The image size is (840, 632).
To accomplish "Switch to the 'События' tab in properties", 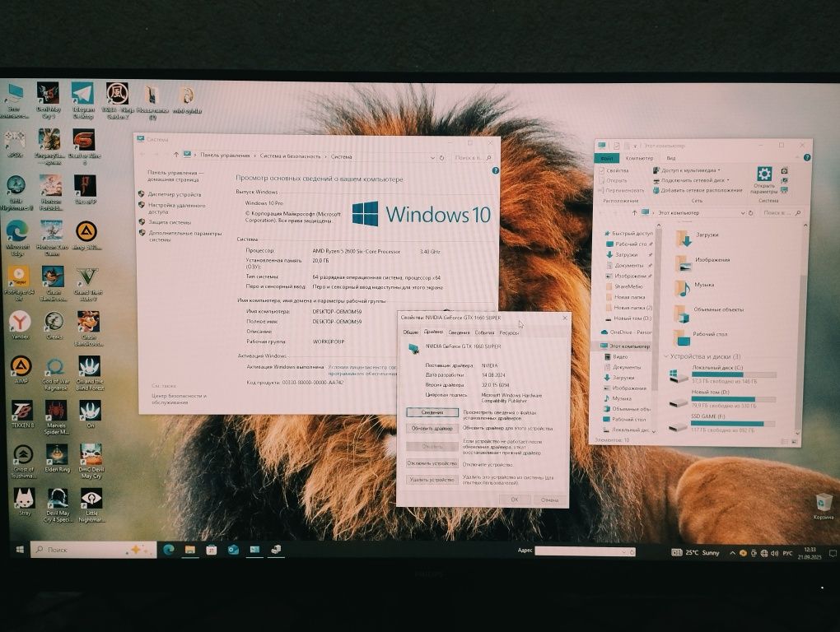I will coord(484,332).
